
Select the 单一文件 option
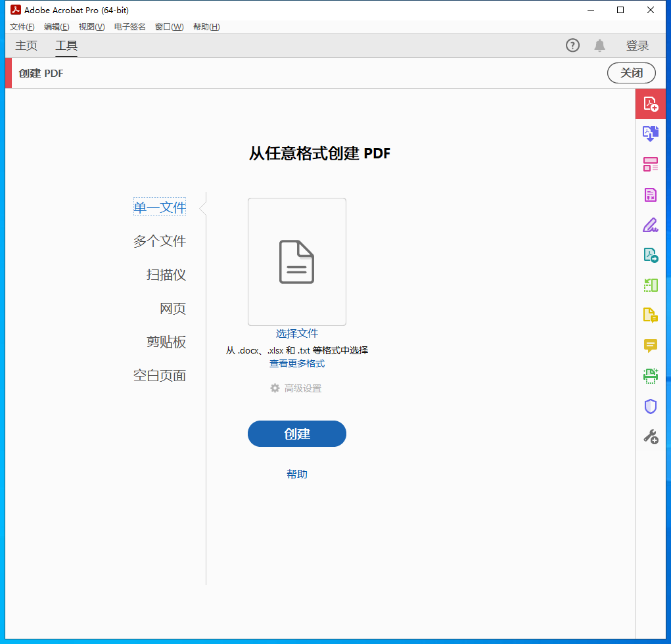coord(160,208)
